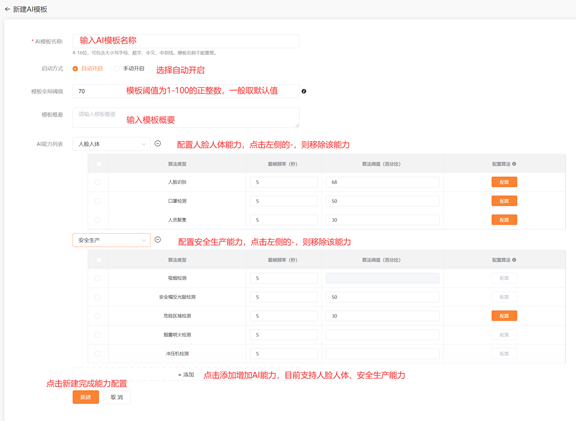Viewport: 576px width, 421px height.
Task: Click the orange 配置 button for 人脸识别
Action: point(504,182)
